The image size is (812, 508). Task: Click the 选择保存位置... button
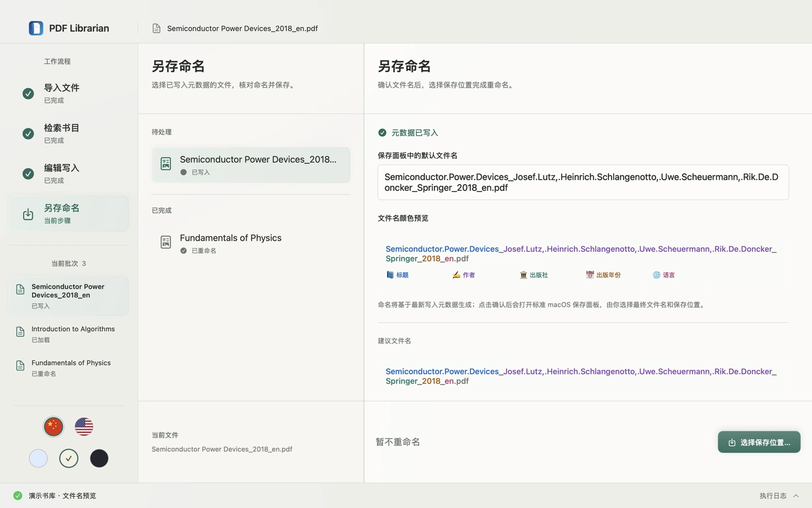click(759, 442)
